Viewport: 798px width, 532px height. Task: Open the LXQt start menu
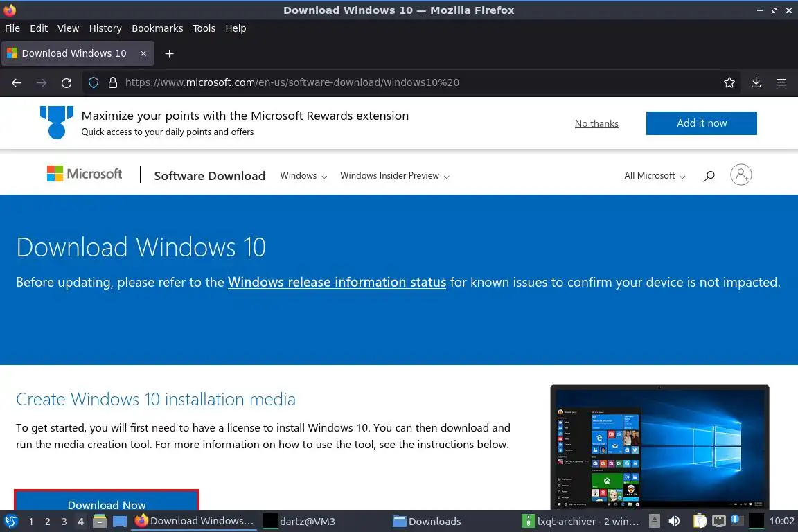(x=11, y=522)
